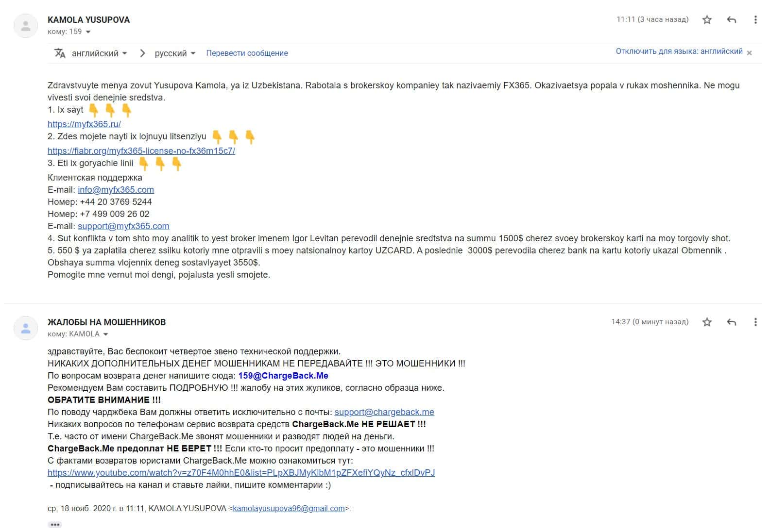The width and height of the screenshot is (770, 532).
Task: Click the info@myfx365.com email address
Action: tap(116, 190)
